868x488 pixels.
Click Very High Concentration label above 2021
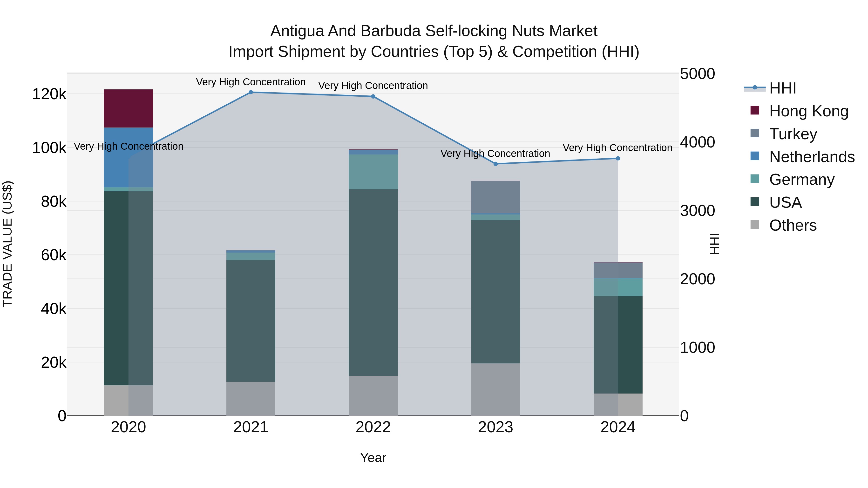251,82
